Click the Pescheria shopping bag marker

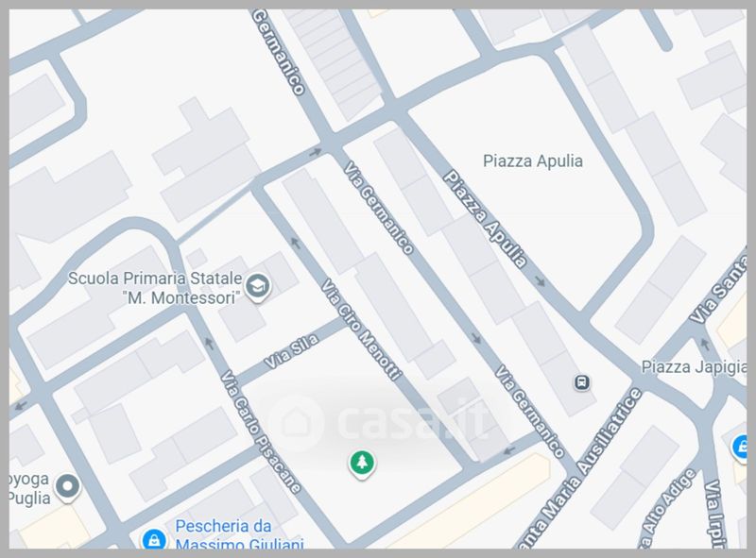coord(154,540)
